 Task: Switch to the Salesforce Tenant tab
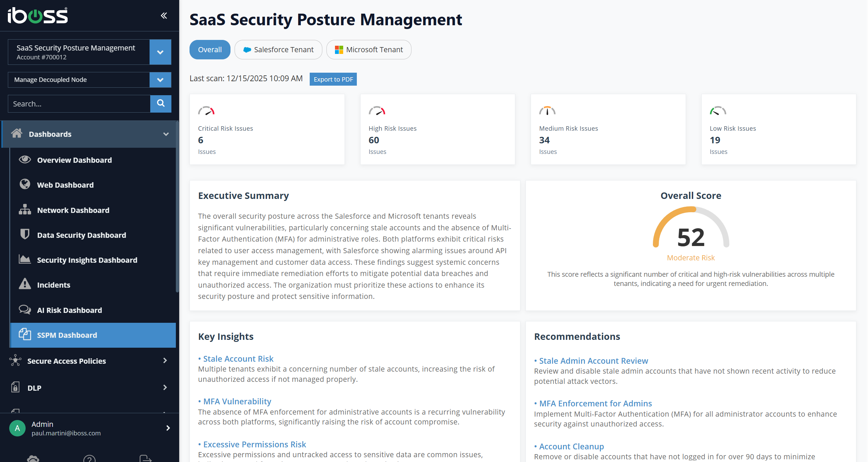coord(278,49)
